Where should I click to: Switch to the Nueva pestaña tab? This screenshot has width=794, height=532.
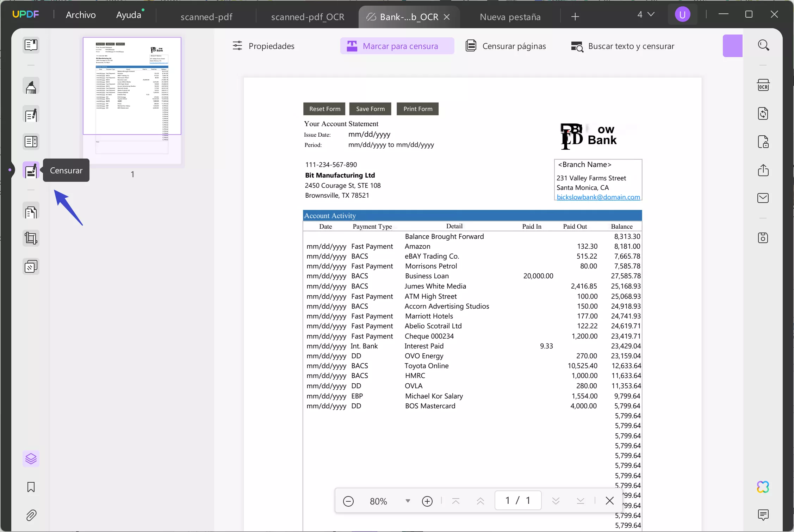click(x=510, y=17)
